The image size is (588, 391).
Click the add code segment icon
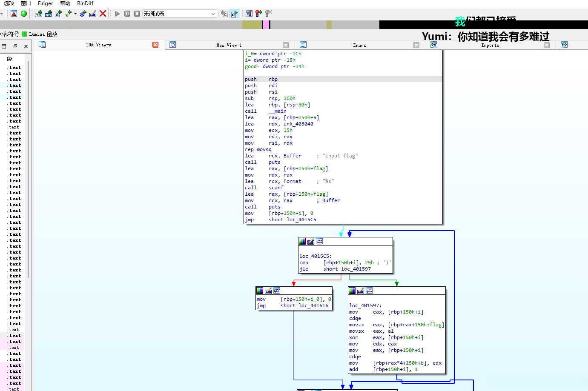[x=39, y=14]
